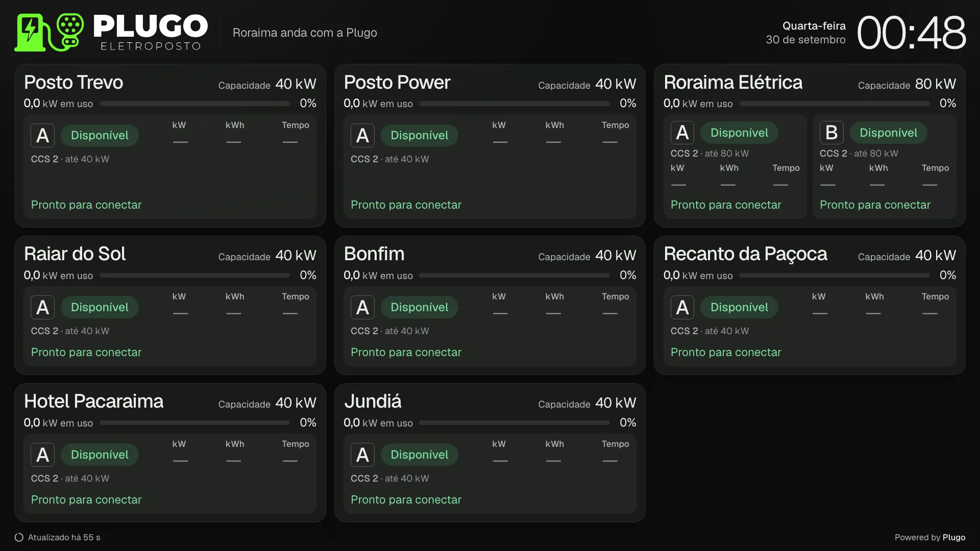Click Disponível status pill in Posto Trevo
Viewport: 980px width, 551px height.
click(x=100, y=136)
